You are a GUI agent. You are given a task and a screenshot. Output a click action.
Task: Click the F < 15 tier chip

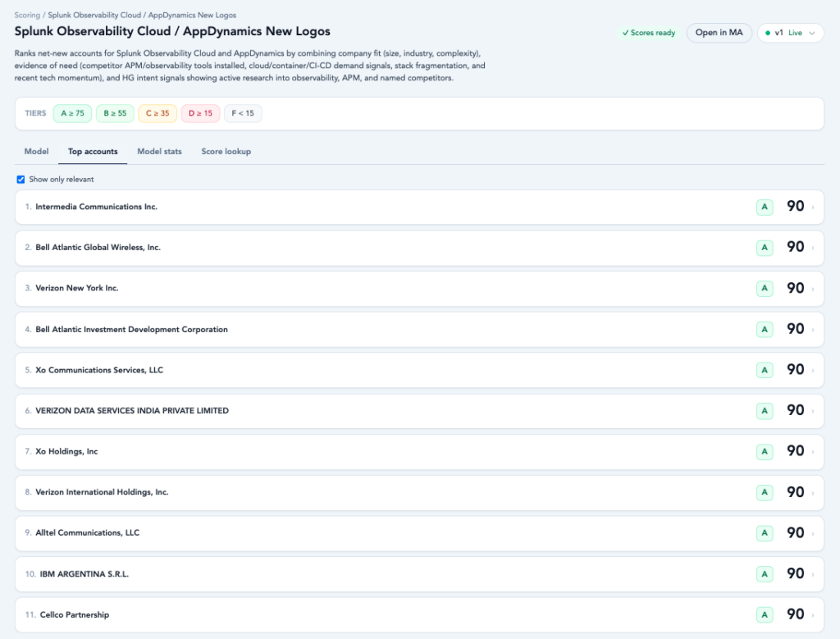point(243,113)
